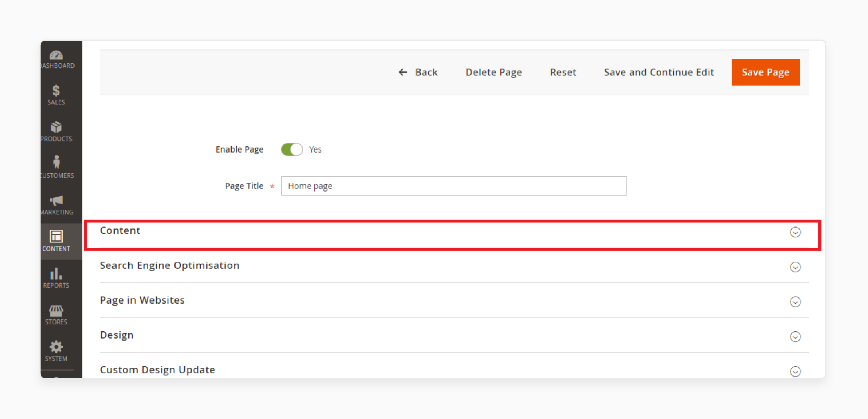Focus the Page Title input field
The height and width of the screenshot is (419, 868).
pyautogui.click(x=454, y=186)
